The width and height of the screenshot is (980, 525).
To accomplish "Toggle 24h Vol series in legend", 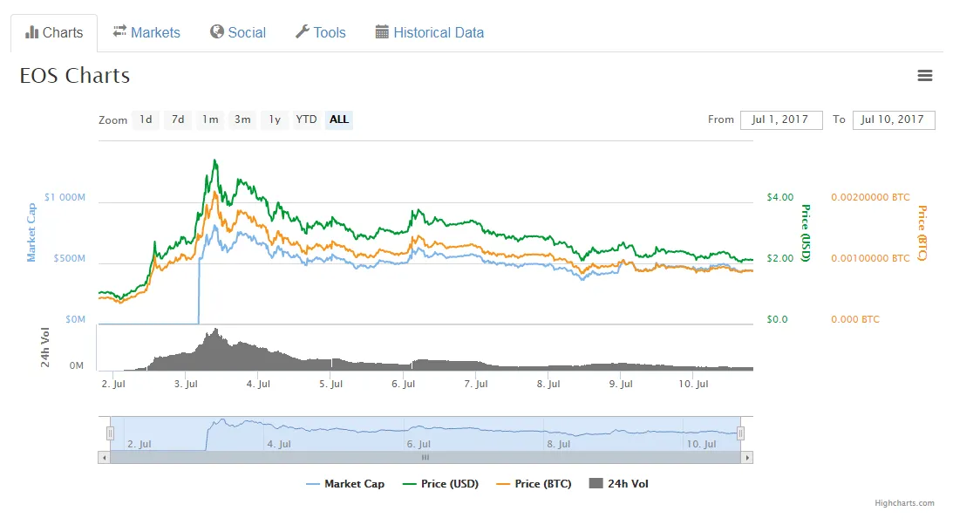I will pyautogui.click(x=619, y=484).
